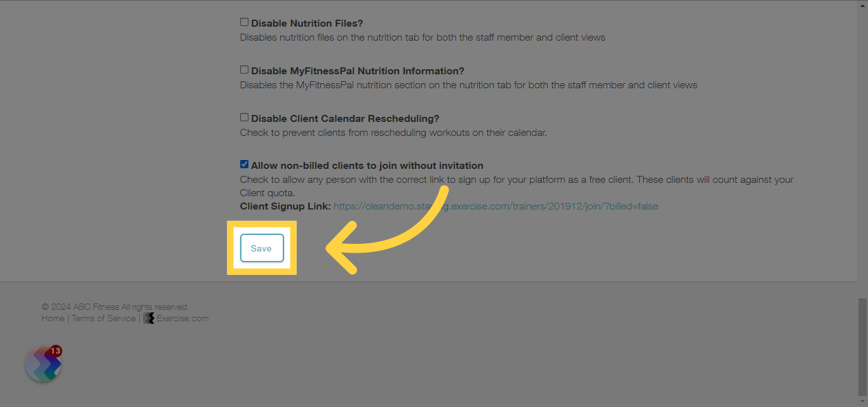Click 'Disable Client Calendar Rescheduling?' label text
Viewport: 868px width, 407px height.
click(345, 119)
